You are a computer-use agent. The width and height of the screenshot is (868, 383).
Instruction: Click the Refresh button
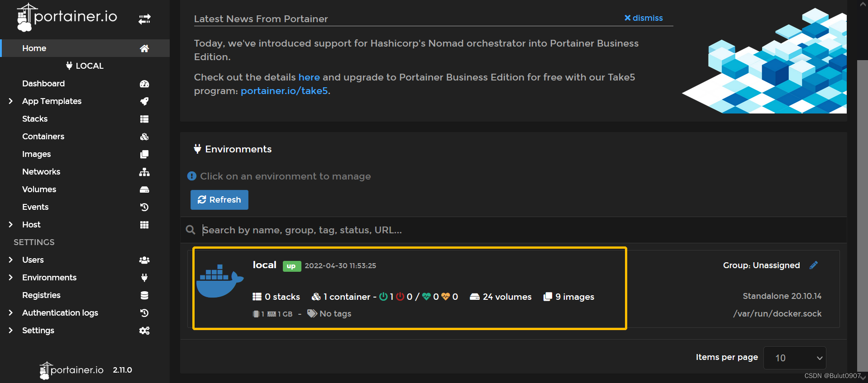coord(219,200)
